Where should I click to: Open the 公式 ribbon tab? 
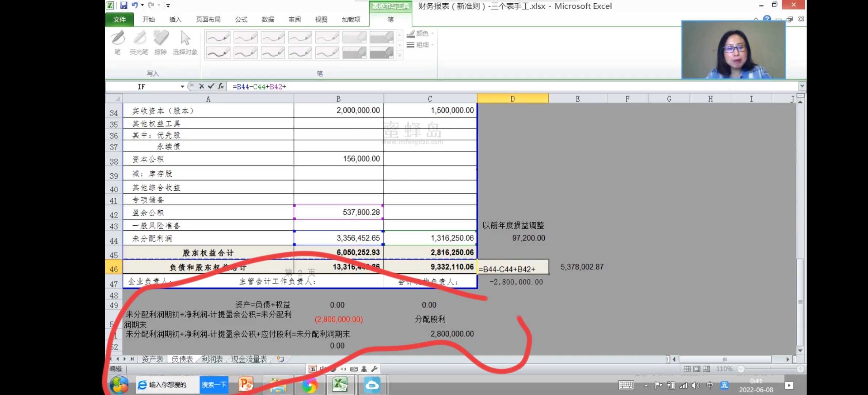coord(241,19)
